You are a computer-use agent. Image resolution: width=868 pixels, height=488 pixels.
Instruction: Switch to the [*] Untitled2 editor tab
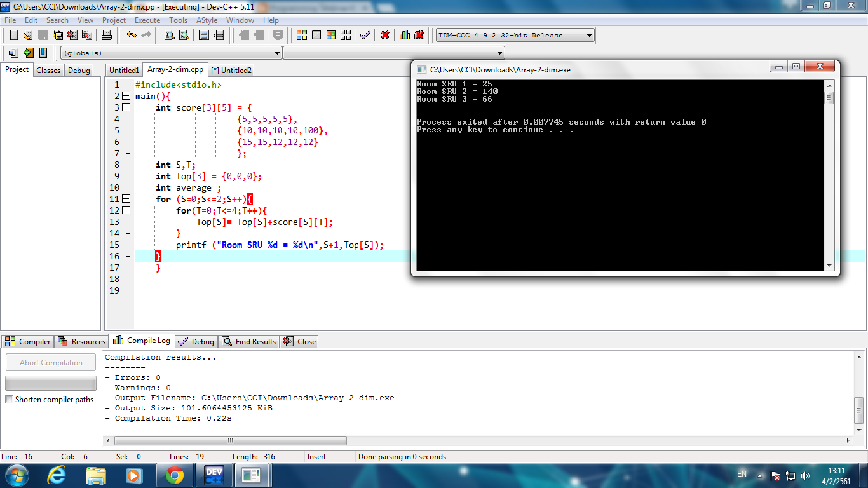coord(231,71)
